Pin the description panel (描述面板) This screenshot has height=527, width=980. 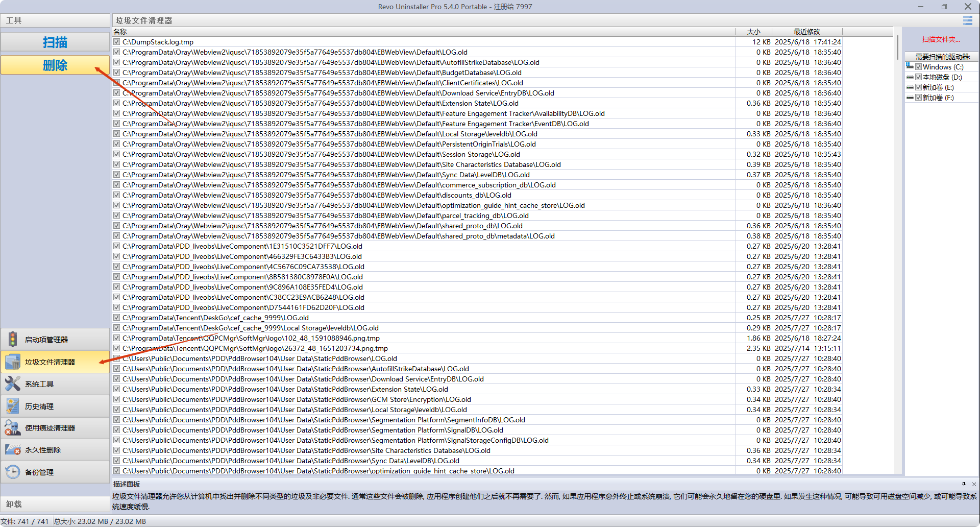964,484
